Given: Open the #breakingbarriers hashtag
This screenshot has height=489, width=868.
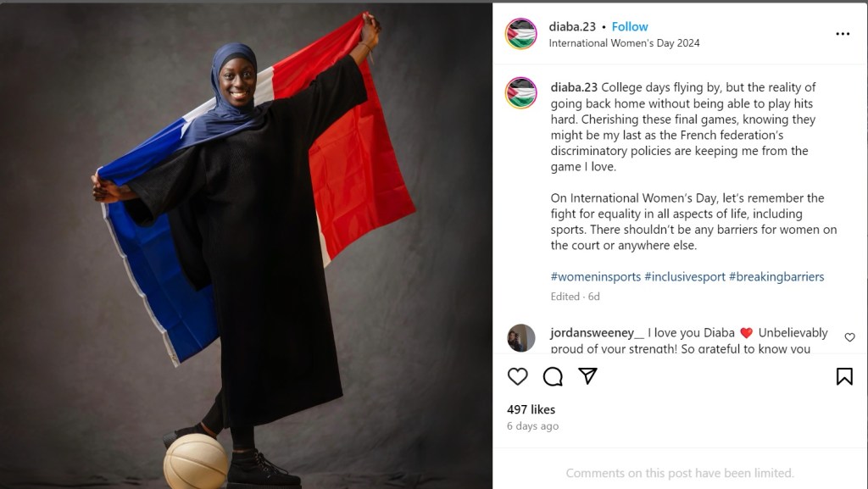Looking at the screenshot, I should (776, 276).
